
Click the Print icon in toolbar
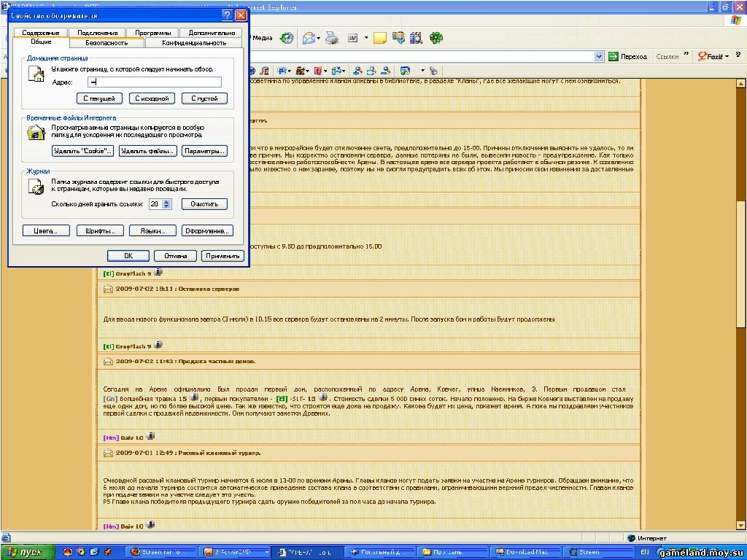pyautogui.click(x=332, y=38)
